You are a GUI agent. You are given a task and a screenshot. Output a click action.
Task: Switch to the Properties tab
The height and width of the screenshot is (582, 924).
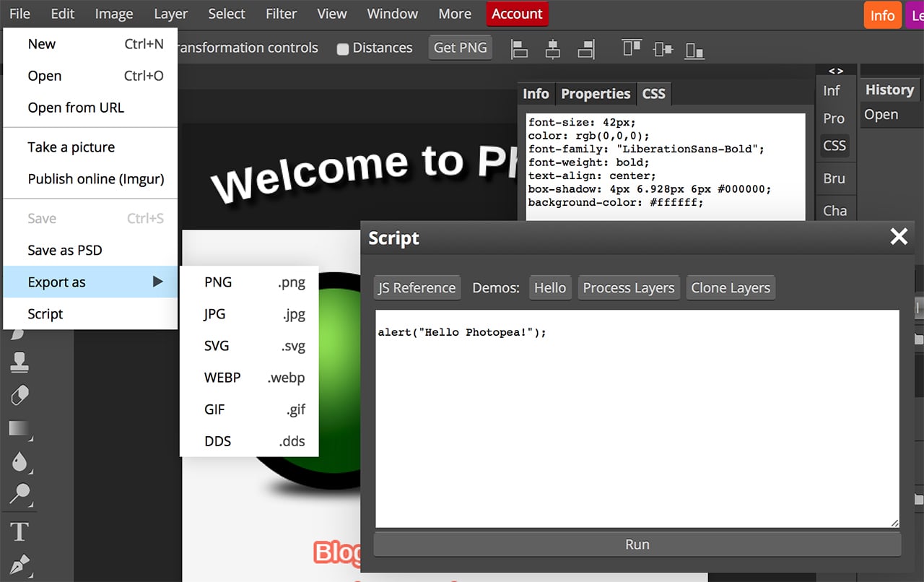tap(595, 93)
